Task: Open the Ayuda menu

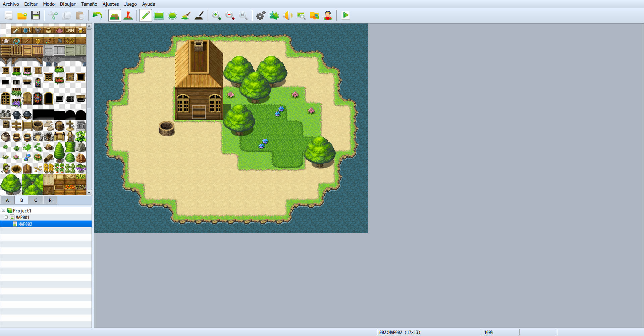Action: click(x=149, y=4)
